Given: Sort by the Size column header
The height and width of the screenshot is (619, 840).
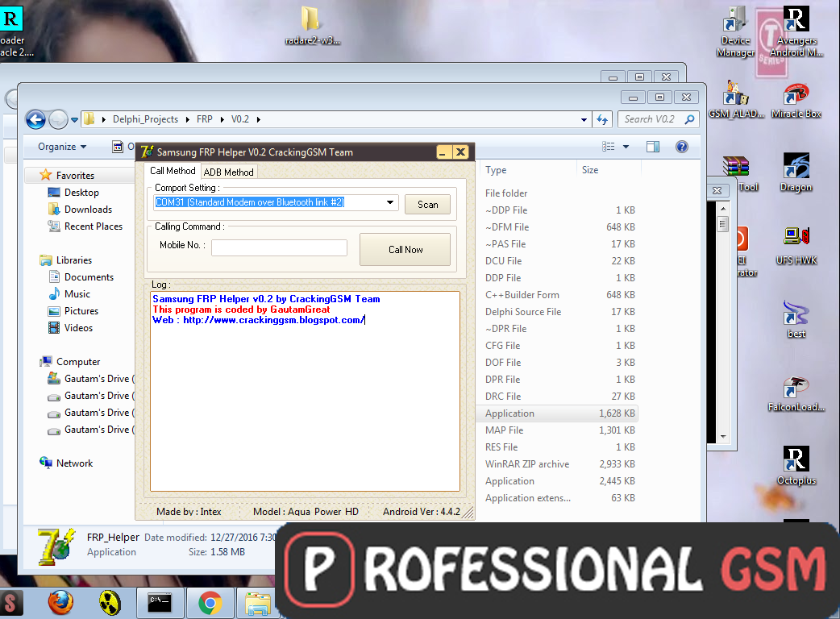Looking at the screenshot, I should point(608,170).
